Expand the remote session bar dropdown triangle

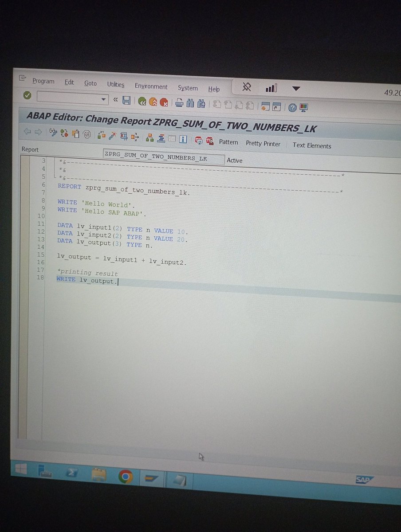pyautogui.click(x=296, y=89)
